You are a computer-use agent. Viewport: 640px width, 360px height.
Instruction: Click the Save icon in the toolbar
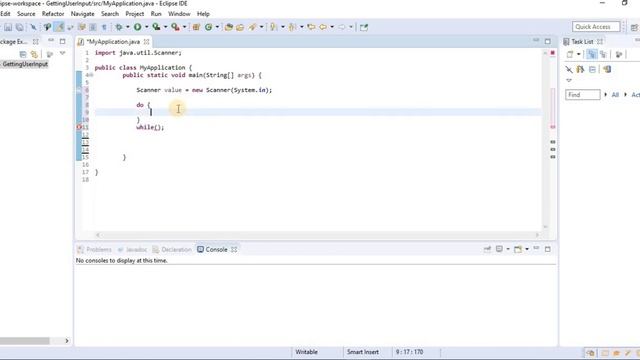(x=8, y=27)
